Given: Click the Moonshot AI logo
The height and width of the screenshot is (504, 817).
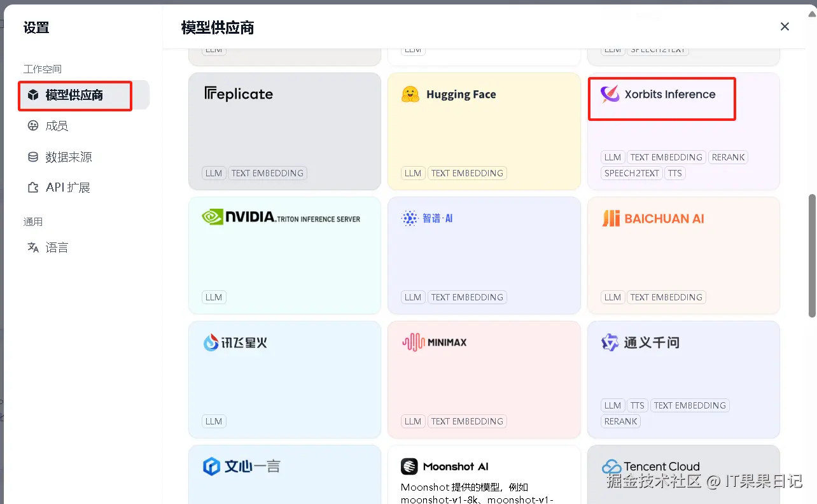Looking at the screenshot, I should pyautogui.click(x=445, y=466).
